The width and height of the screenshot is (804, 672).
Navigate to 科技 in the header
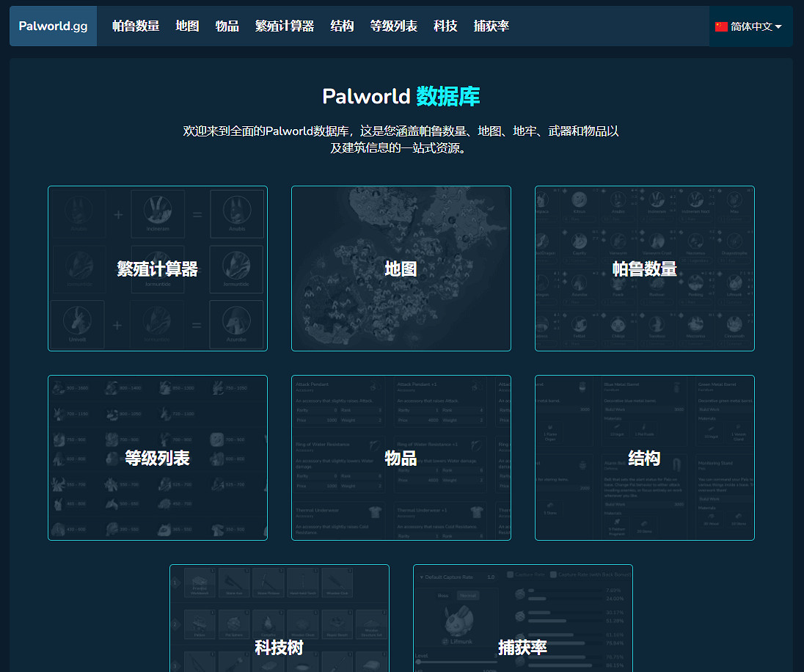pyautogui.click(x=445, y=26)
